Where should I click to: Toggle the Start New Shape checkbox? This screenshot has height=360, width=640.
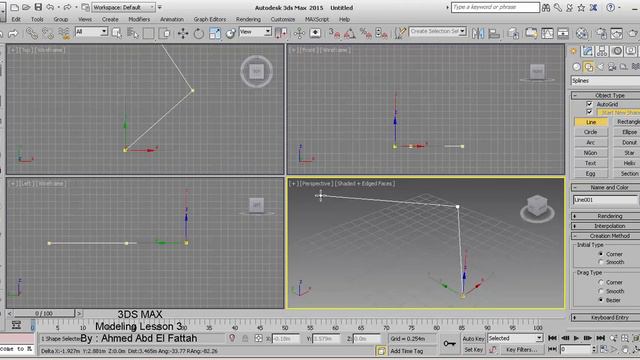(x=589, y=112)
